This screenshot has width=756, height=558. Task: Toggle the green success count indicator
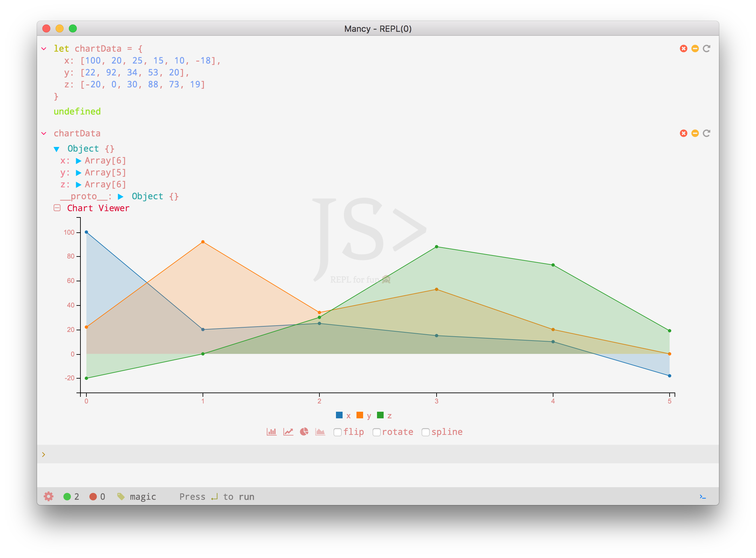[67, 496]
